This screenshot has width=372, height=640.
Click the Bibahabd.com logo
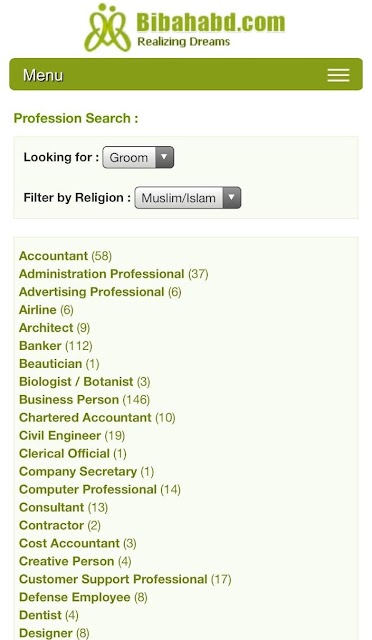tap(185, 28)
